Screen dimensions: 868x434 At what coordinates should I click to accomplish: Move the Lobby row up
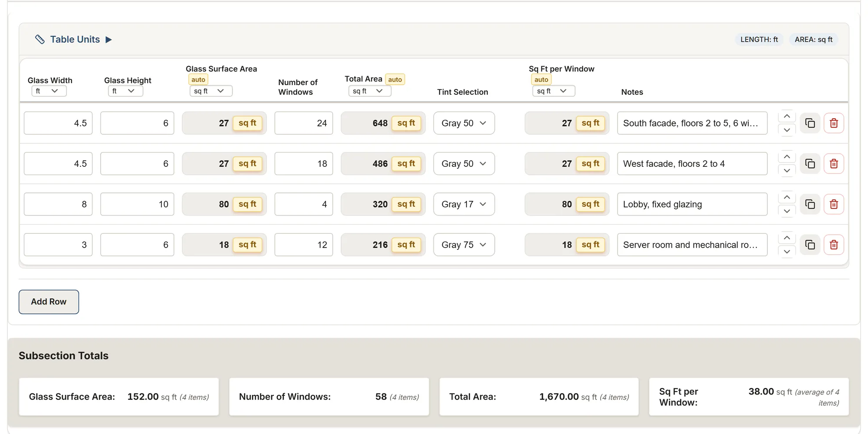coord(787,197)
